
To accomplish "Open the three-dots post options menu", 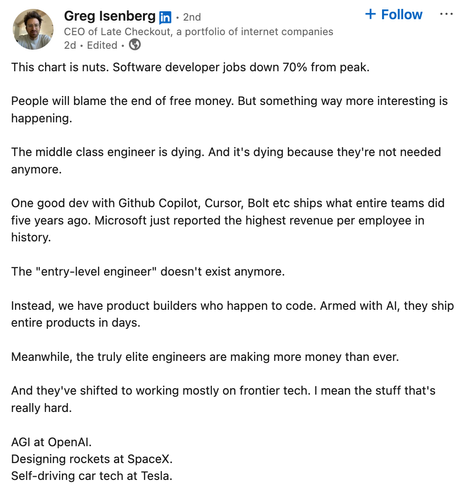I will [446, 14].
